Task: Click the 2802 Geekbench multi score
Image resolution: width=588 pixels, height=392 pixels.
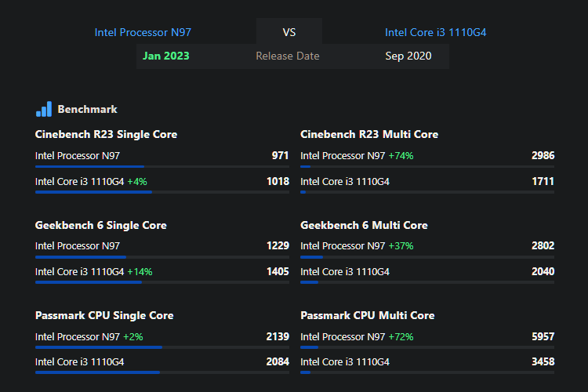Action: [543, 245]
